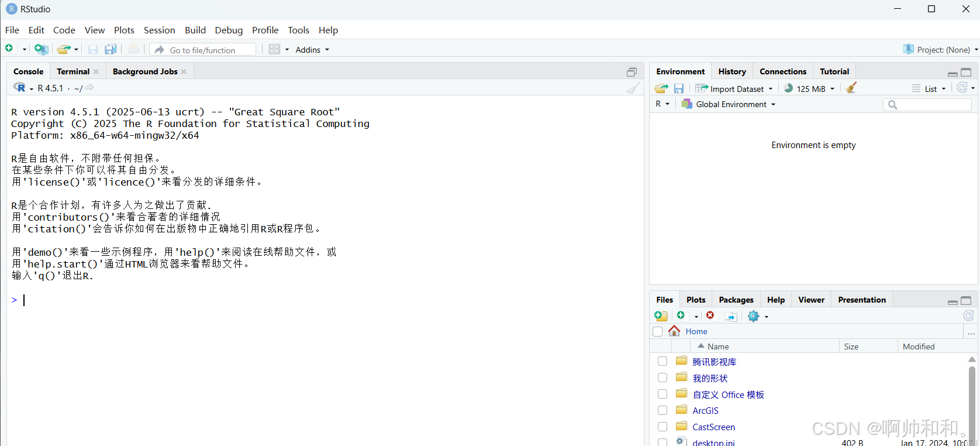Maximize the Files pane
The width and height of the screenshot is (980, 446).
(x=966, y=301)
